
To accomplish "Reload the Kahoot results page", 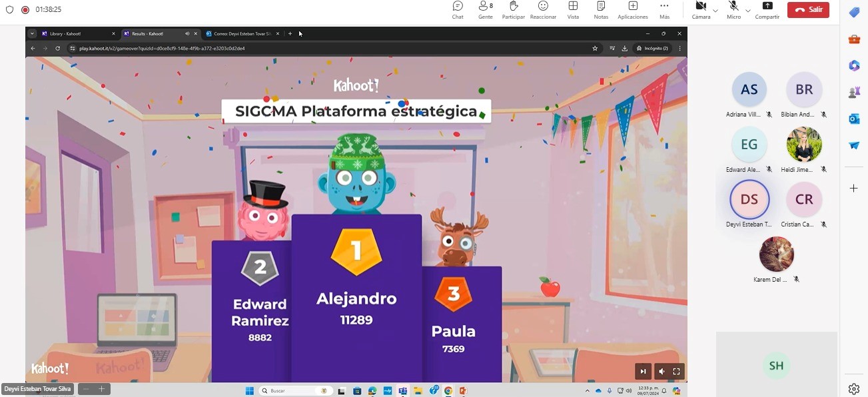I will pos(58,48).
